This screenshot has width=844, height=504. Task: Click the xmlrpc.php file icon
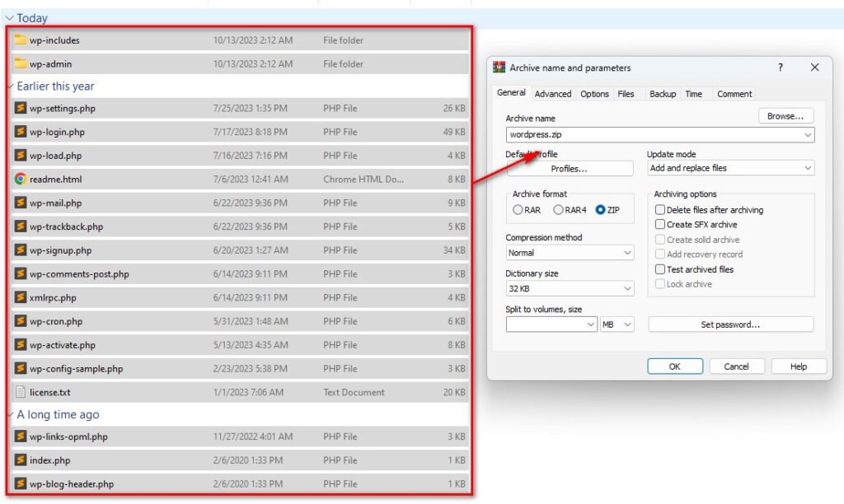tap(21, 297)
